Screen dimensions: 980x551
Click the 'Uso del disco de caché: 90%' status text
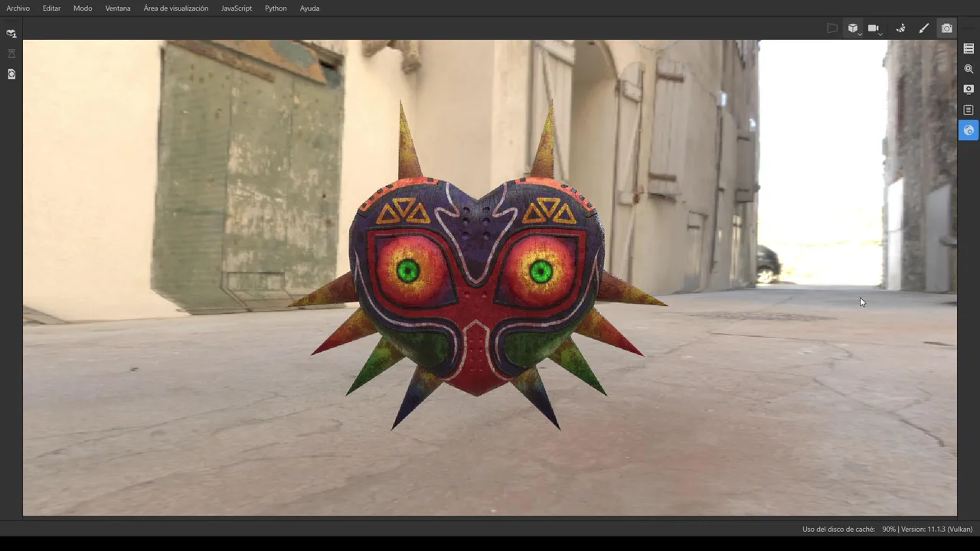[x=849, y=529]
